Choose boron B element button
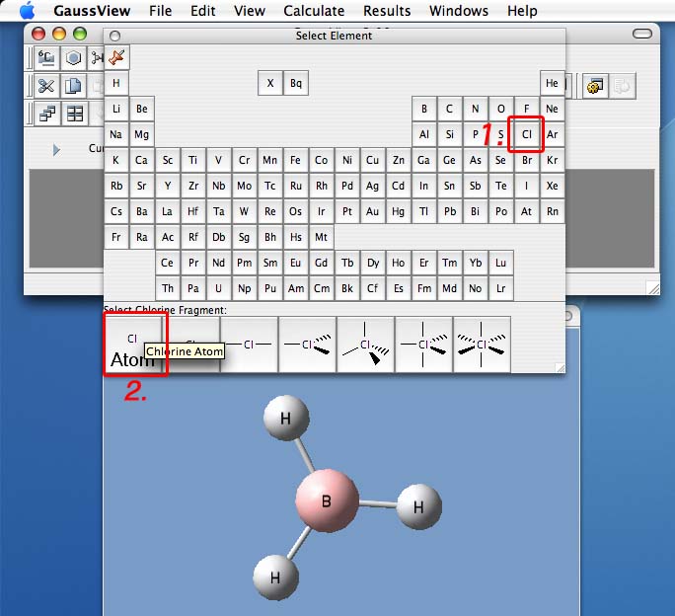Image resolution: width=675 pixels, height=616 pixels. pos(424,109)
